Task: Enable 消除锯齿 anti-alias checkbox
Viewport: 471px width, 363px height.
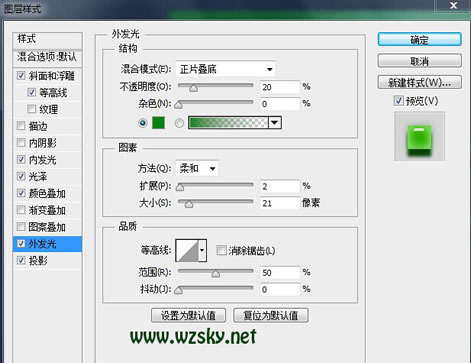Action: [x=221, y=250]
